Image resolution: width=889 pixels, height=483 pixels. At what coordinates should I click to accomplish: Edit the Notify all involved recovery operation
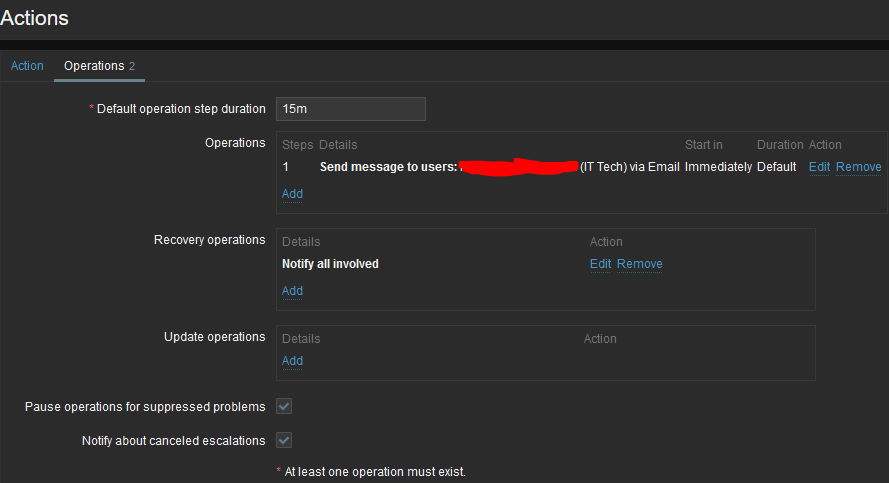point(600,264)
